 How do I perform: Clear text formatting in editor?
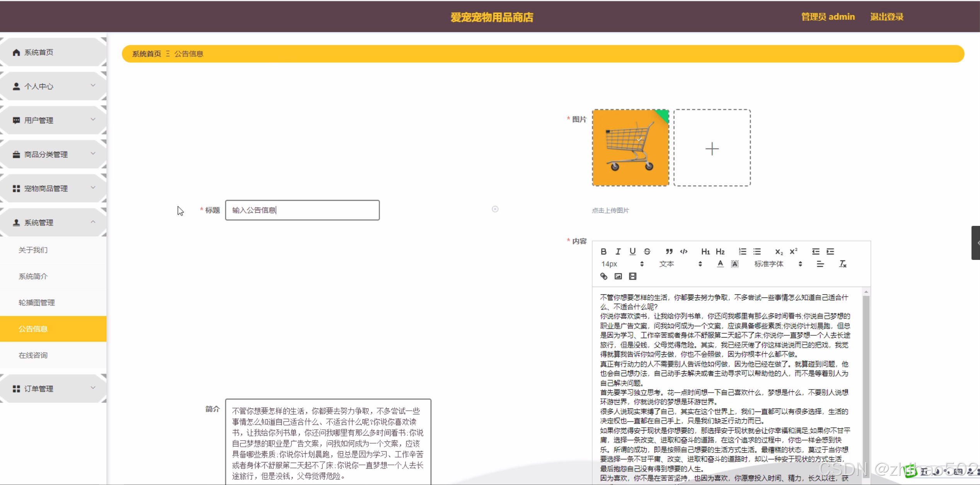pos(843,264)
